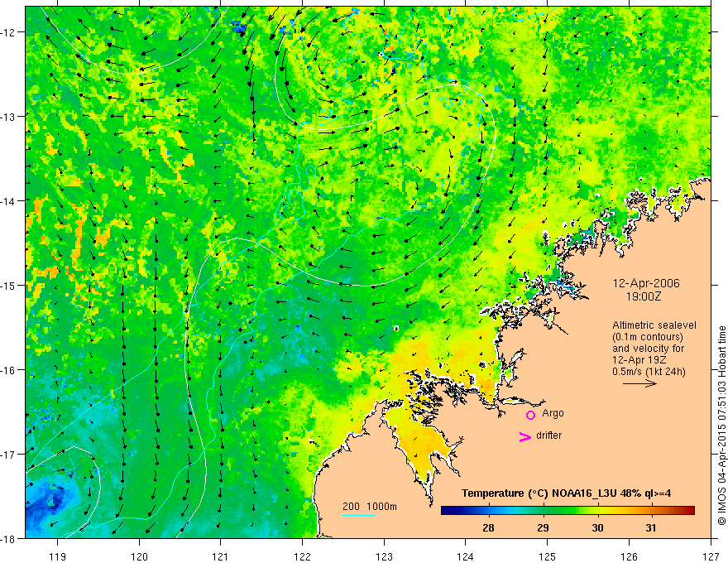Click the color bar '31' tick label

(651, 527)
